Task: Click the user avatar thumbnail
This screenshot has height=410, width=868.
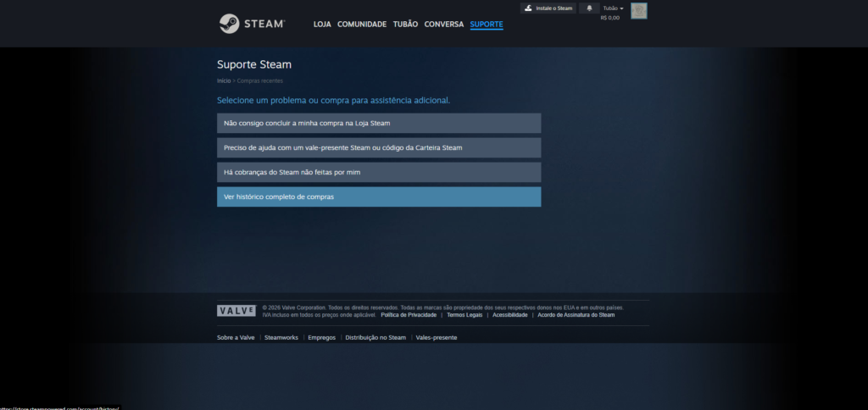Action: [639, 10]
